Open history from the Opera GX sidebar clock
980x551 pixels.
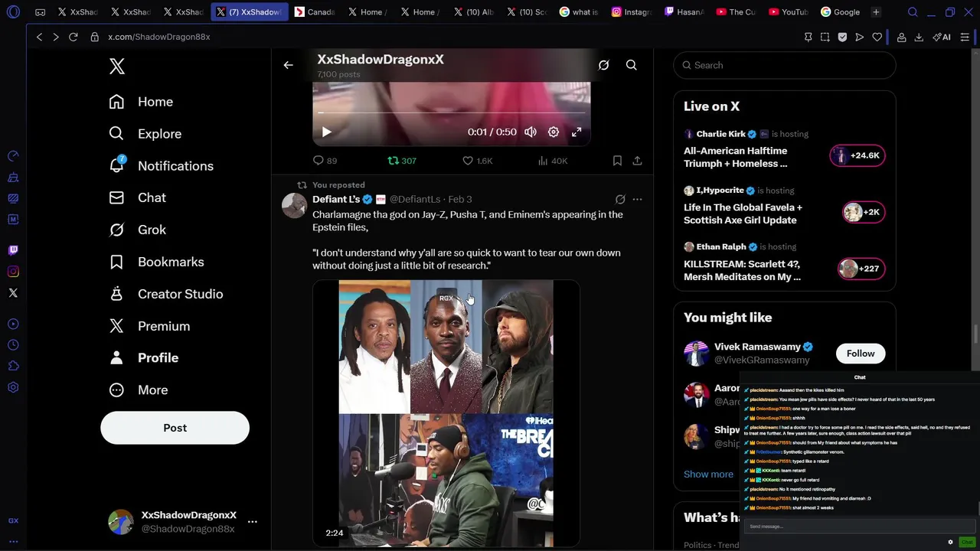point(13,345)
